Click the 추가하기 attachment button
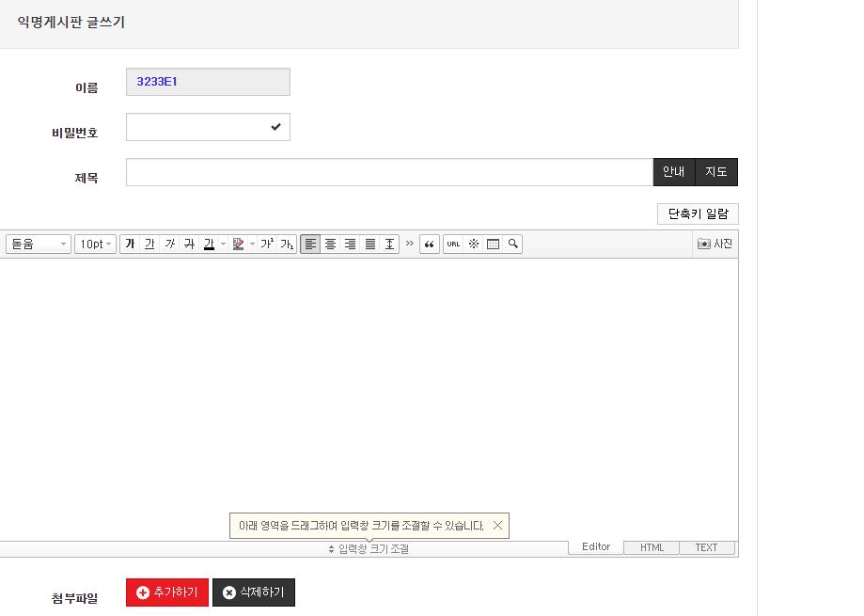864x616 pixels. [167, 592]
